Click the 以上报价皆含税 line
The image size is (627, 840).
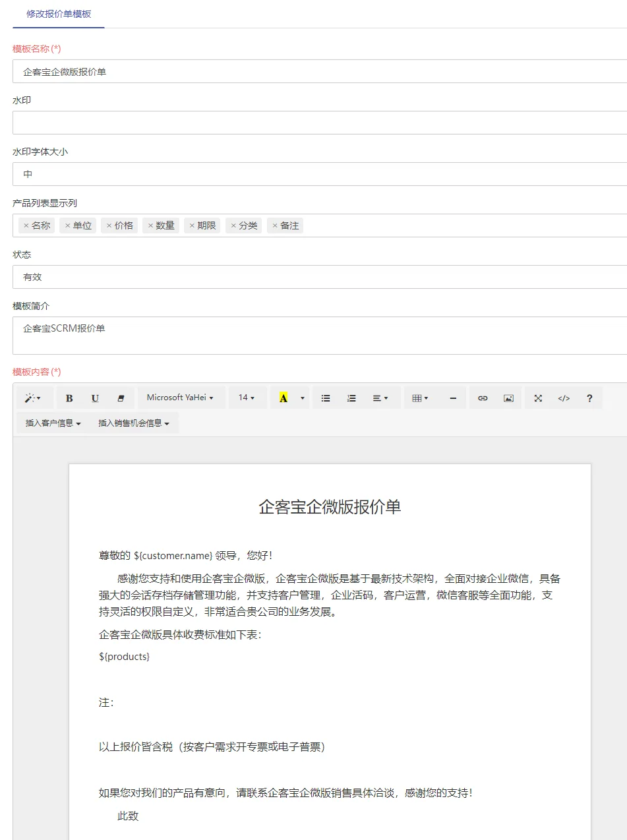tap(212, 747)
